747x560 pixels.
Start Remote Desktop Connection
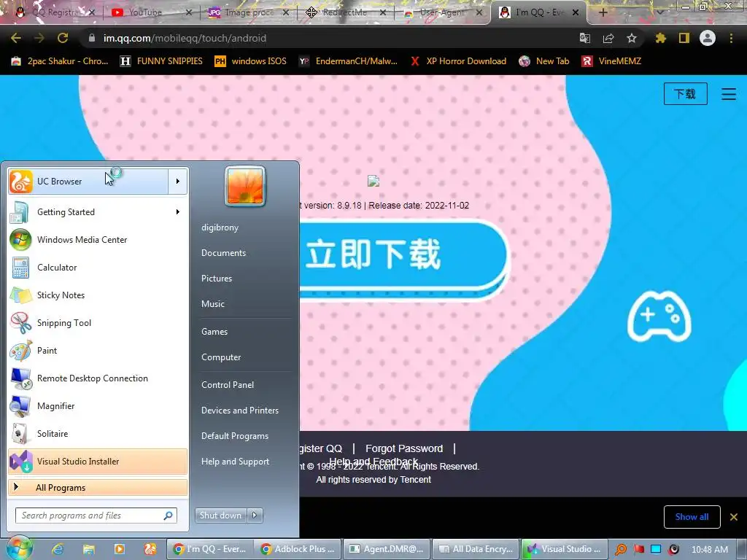click(x=98, y=378)
